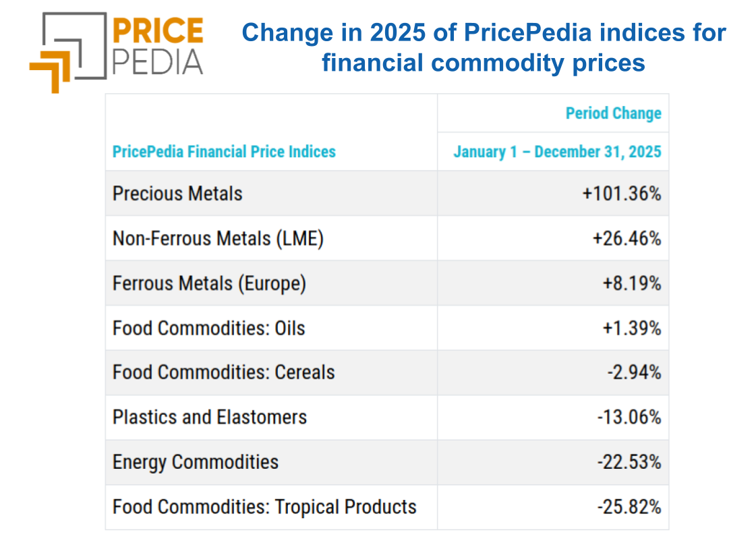Image resolution: width=756 pixels, height=535 pixels.
Task: Select Food Commodities: Oils row label
Action: pos(209,329)
